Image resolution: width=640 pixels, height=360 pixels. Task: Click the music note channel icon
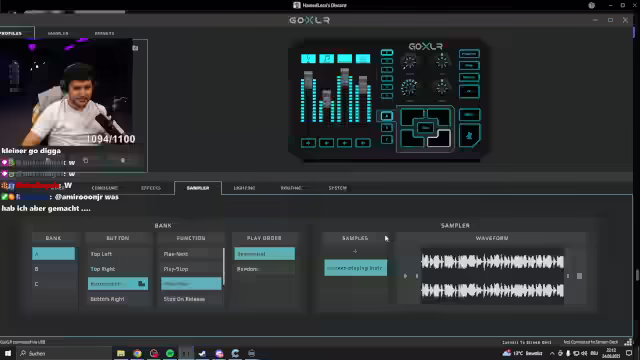327,59
